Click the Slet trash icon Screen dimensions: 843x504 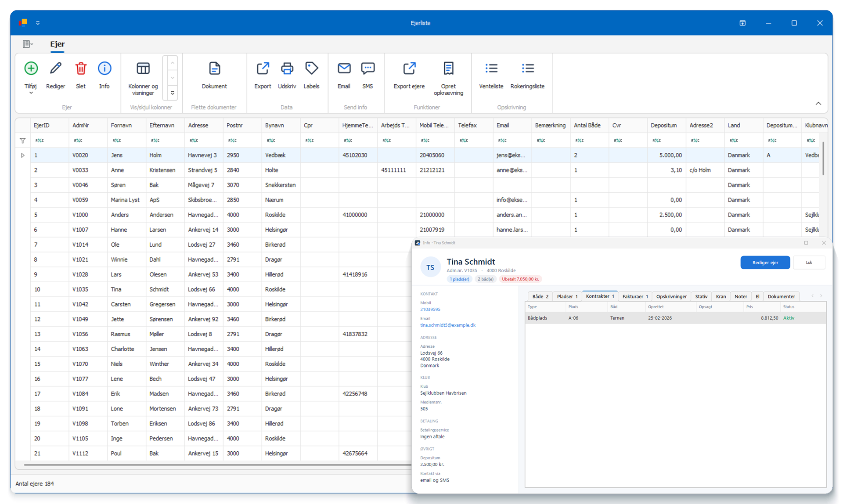click(81, 68)
